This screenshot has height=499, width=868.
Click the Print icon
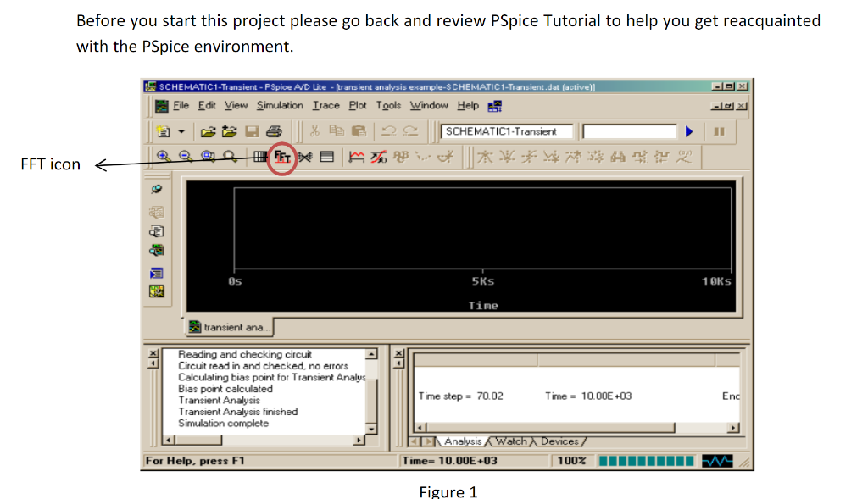point(274,130)
